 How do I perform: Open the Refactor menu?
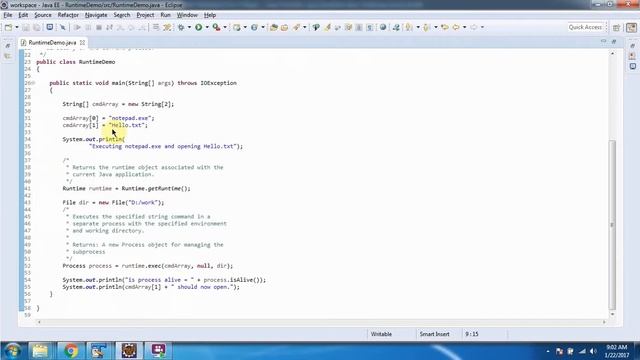[x=68, y=15]
